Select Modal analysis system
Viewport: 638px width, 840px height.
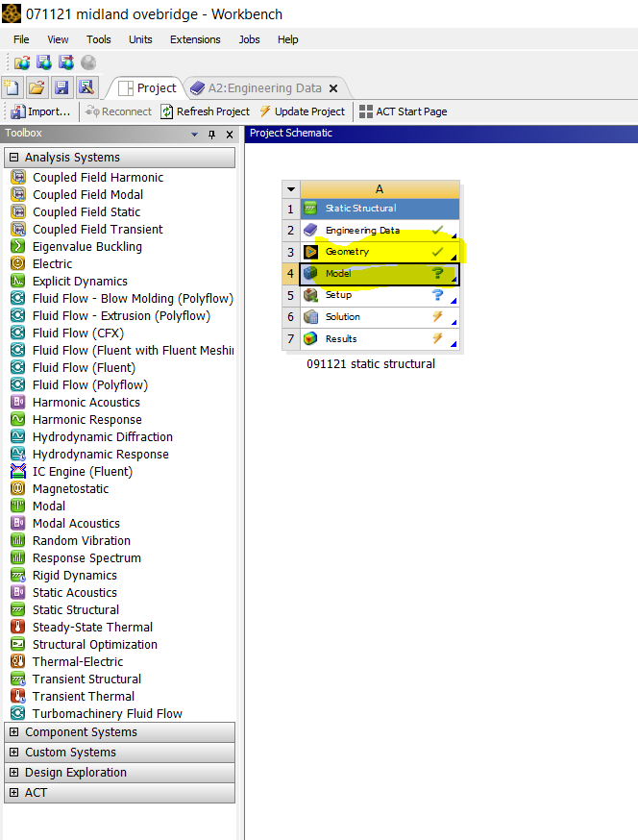(x=49, y=506)
